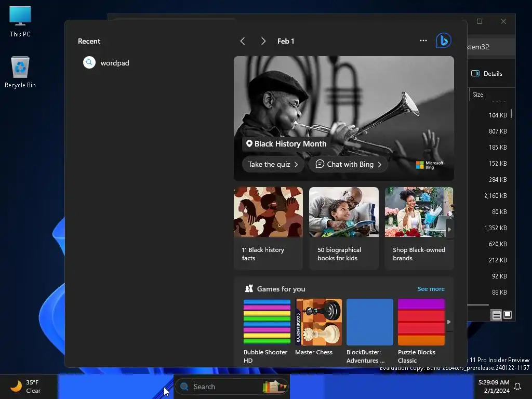Toggle Details pane in File Explorer
Image resolution: width=532 pixels, height=399 pixels.
[x=487, y=74]
